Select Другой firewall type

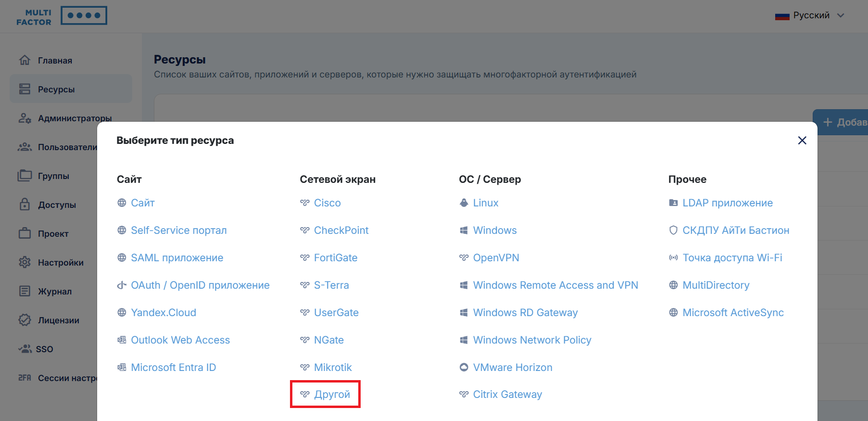[332, 395]
